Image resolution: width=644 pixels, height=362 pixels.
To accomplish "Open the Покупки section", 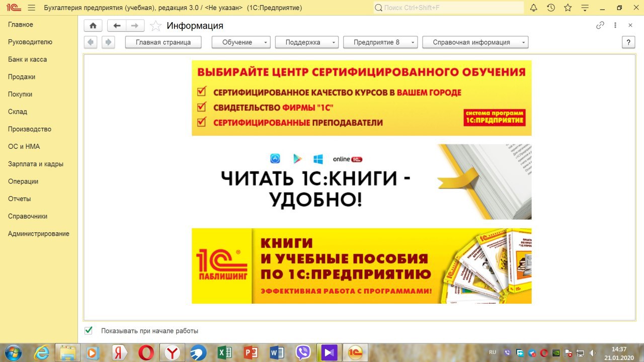I will coord(20,94).
